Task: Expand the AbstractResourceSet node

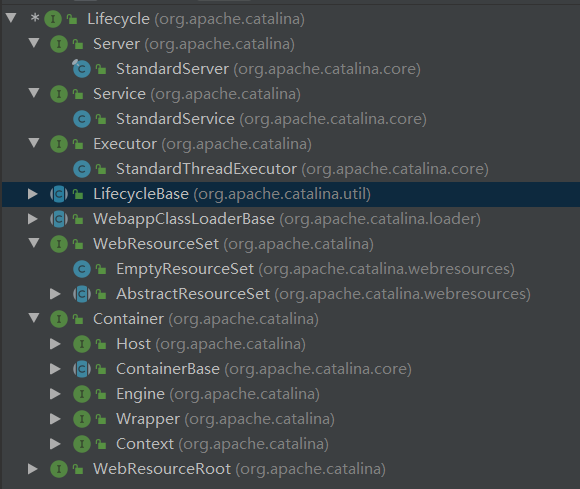Action: 55,294
